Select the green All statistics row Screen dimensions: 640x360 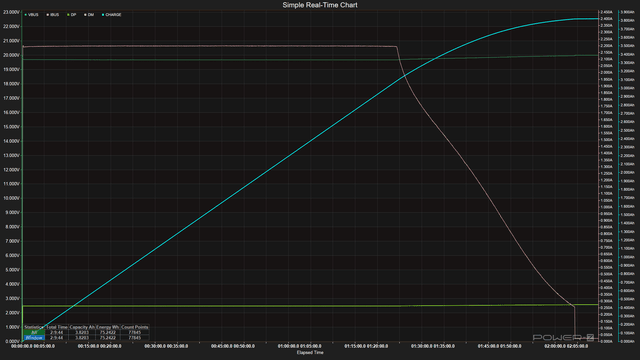(x=34, y=333)
